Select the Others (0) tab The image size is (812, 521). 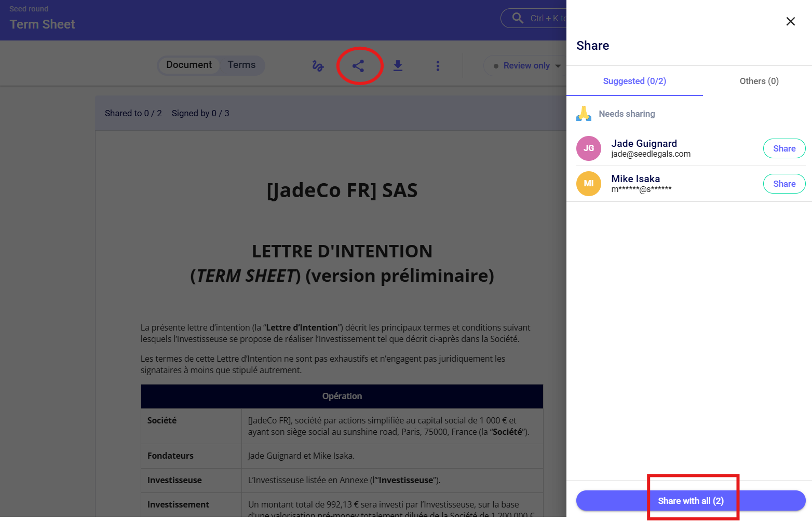[x=759, y=81]
